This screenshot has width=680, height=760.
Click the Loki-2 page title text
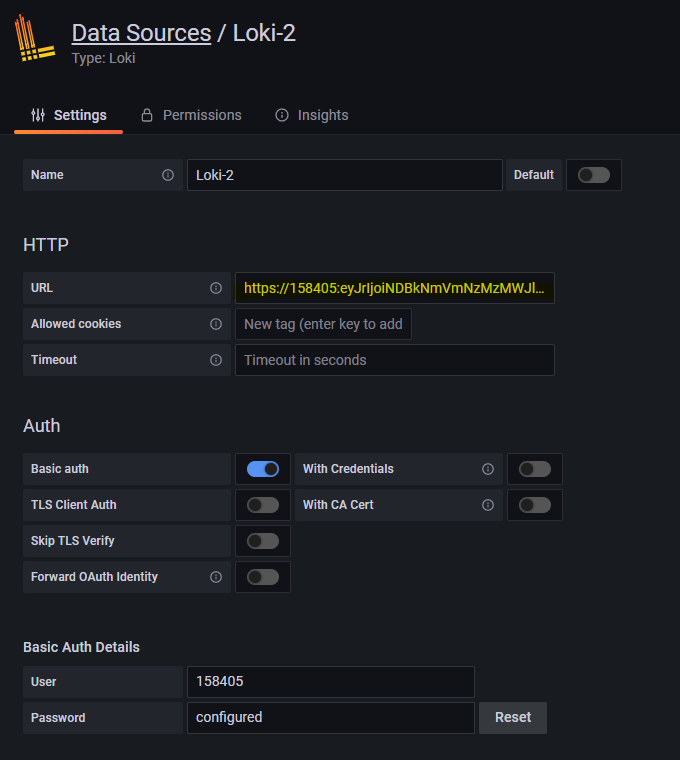(264, 33)
